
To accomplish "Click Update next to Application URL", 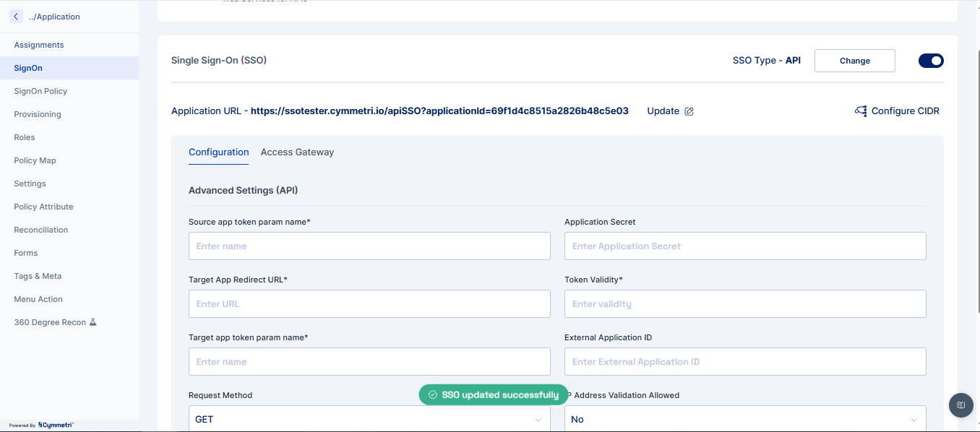I will point(663,111).
